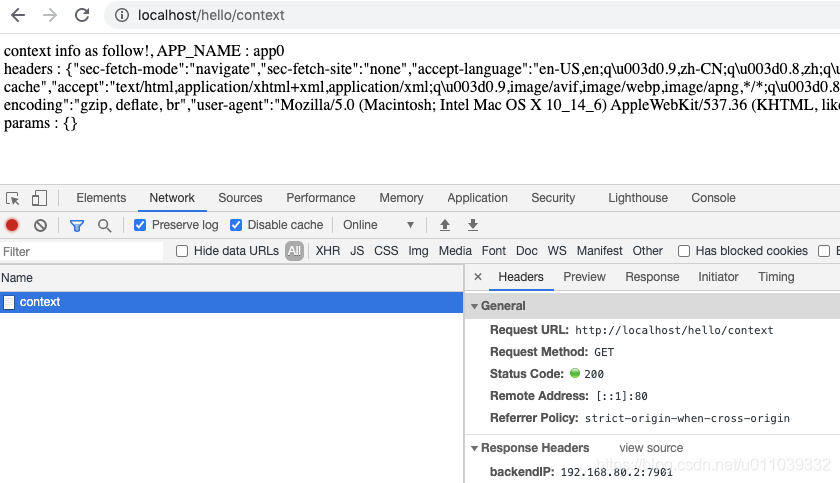View the Timing detail tab
This screenshot has width=840, height=483.
coord(776,277)
